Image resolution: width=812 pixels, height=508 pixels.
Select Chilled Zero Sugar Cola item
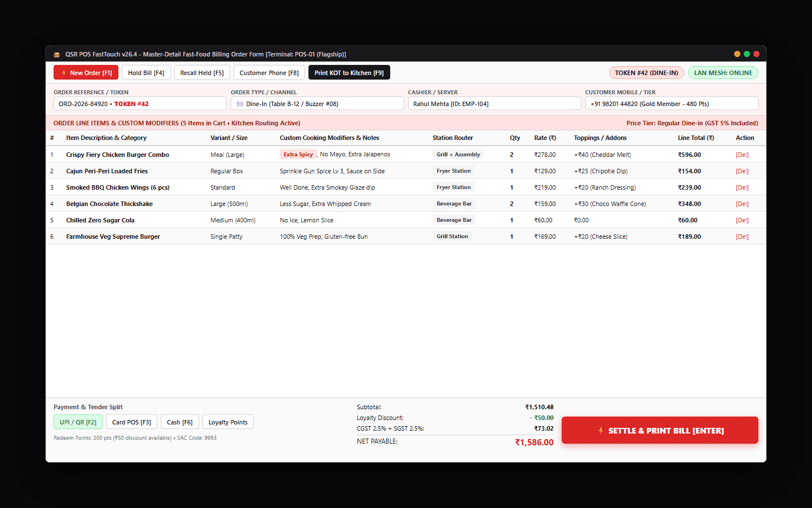100,220
